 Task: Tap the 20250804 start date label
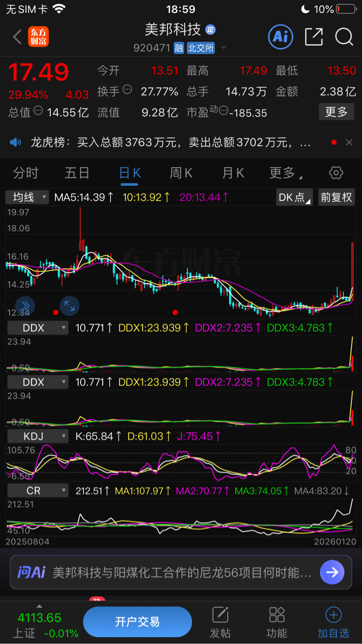click(27, 542)
